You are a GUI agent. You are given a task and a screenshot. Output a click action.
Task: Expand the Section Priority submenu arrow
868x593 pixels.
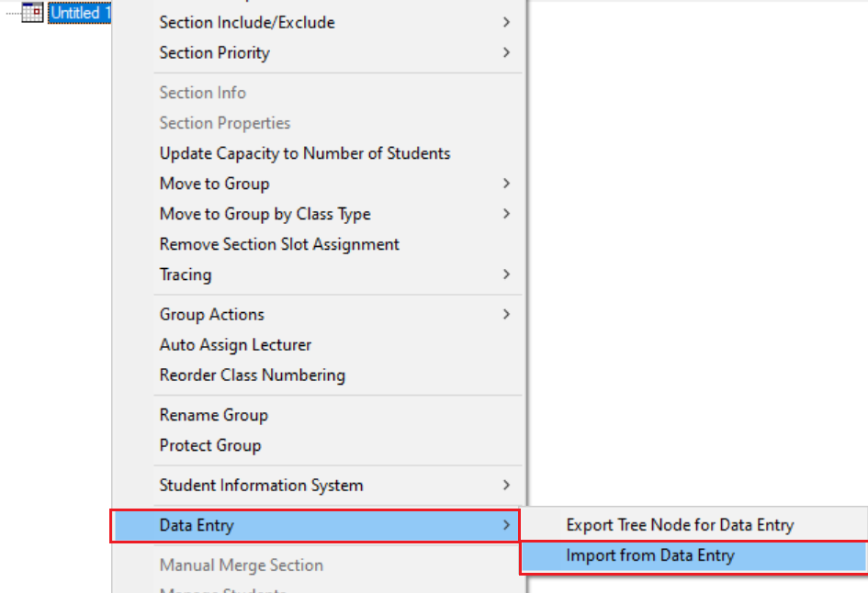coord(506,52)
